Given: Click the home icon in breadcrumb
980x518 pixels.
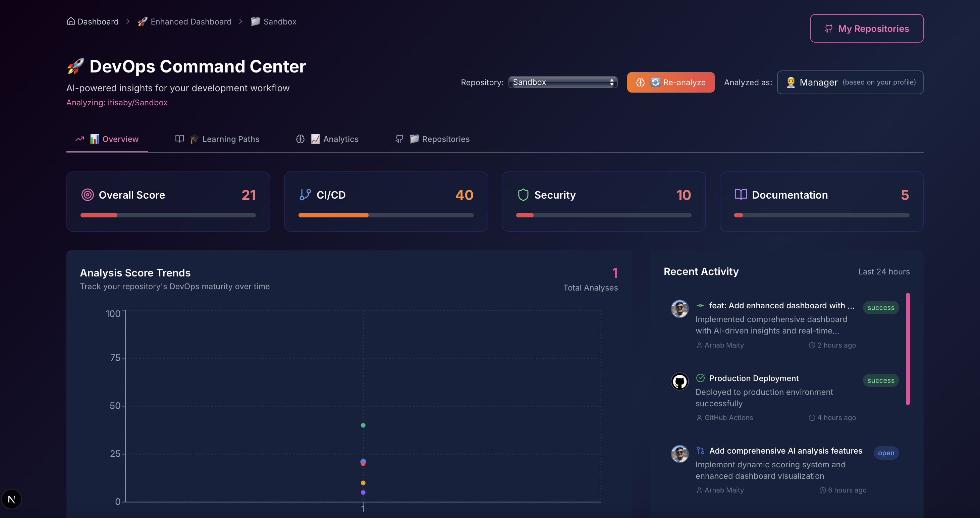Looking at the screenshot, I should [x=71, y=22].
